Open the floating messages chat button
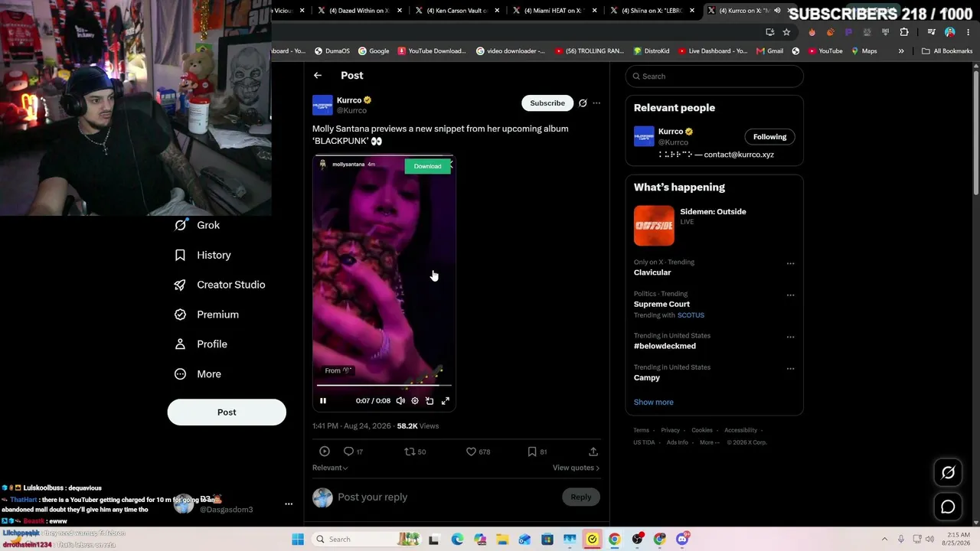 point(948,507)
